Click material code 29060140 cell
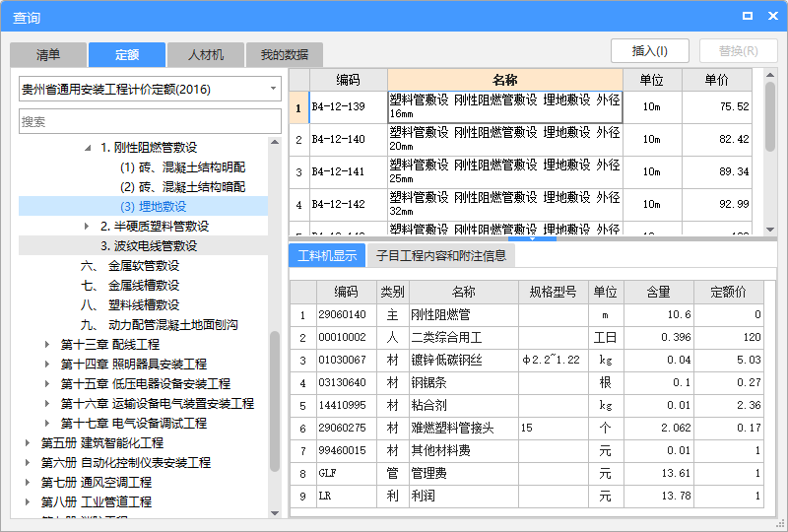This screenshot has height=532, width=788. [x=347, y=315]
